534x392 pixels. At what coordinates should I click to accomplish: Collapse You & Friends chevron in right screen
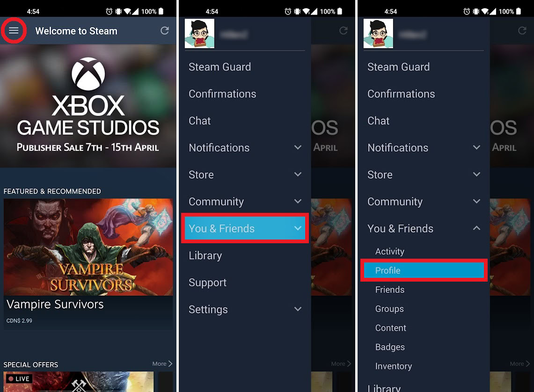click(x=476, y=228)
